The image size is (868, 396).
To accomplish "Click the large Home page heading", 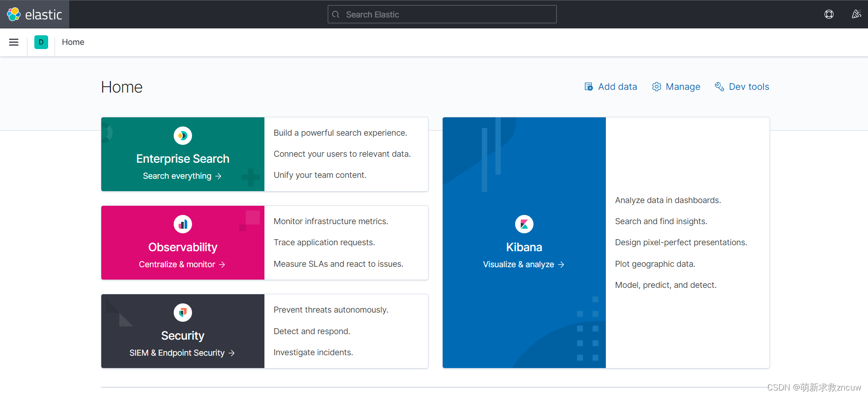I will click(122, 87).
